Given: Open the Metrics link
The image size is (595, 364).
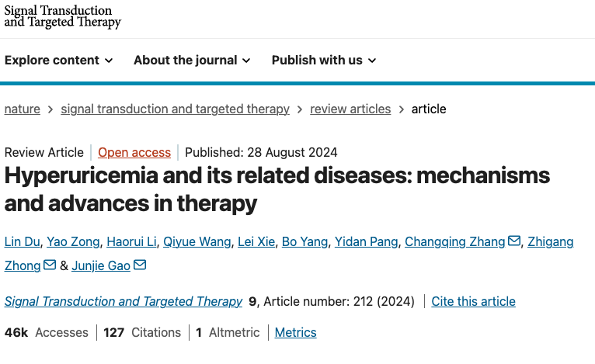Looking at the screenshot, I should [x=296, y=332].
